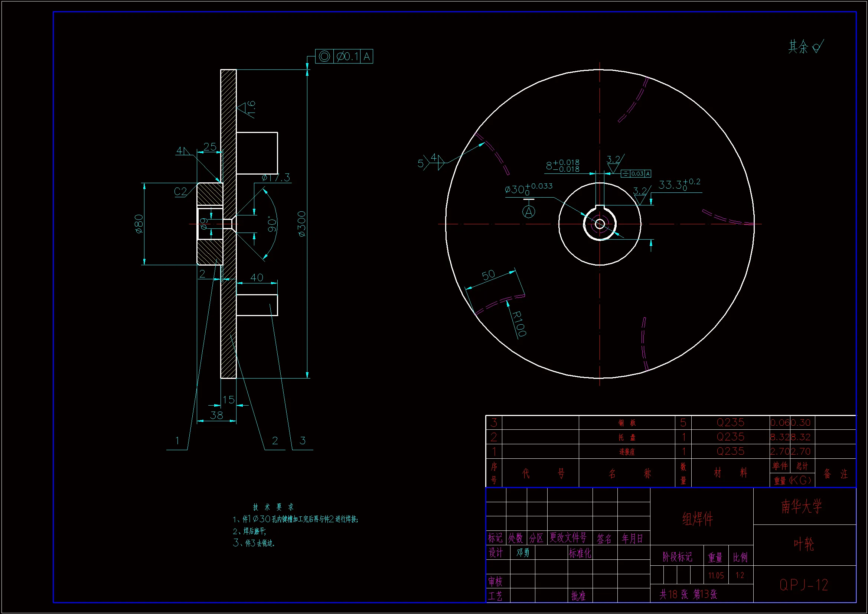Click the 1:2 scale value cell
This screenshot has height=614, width=868.
pyautogui.click(x=740, y=575)
